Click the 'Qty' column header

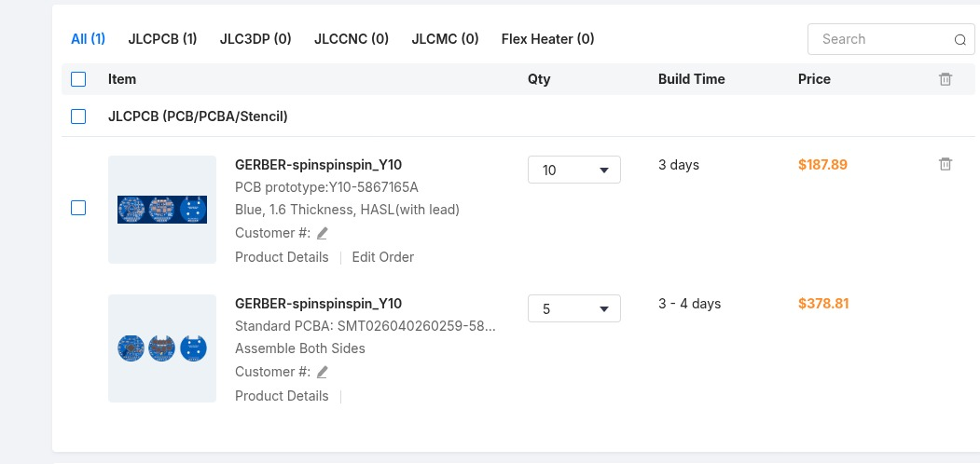coord(539,79)
